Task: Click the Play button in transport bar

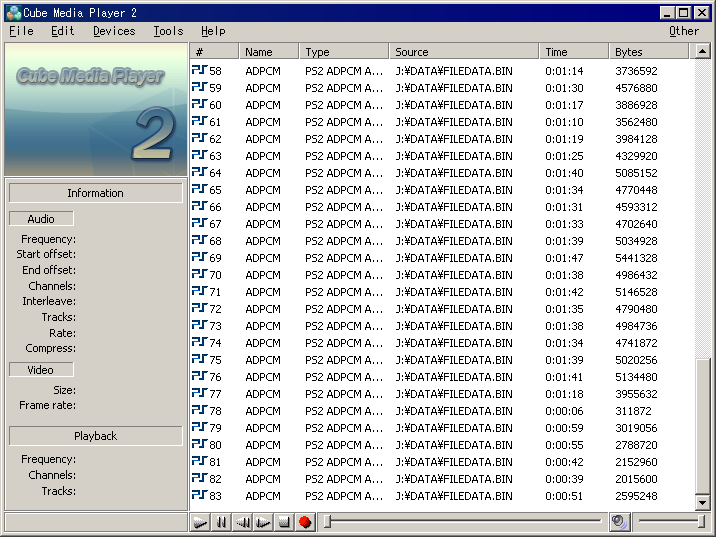Action: click(200, 521)
